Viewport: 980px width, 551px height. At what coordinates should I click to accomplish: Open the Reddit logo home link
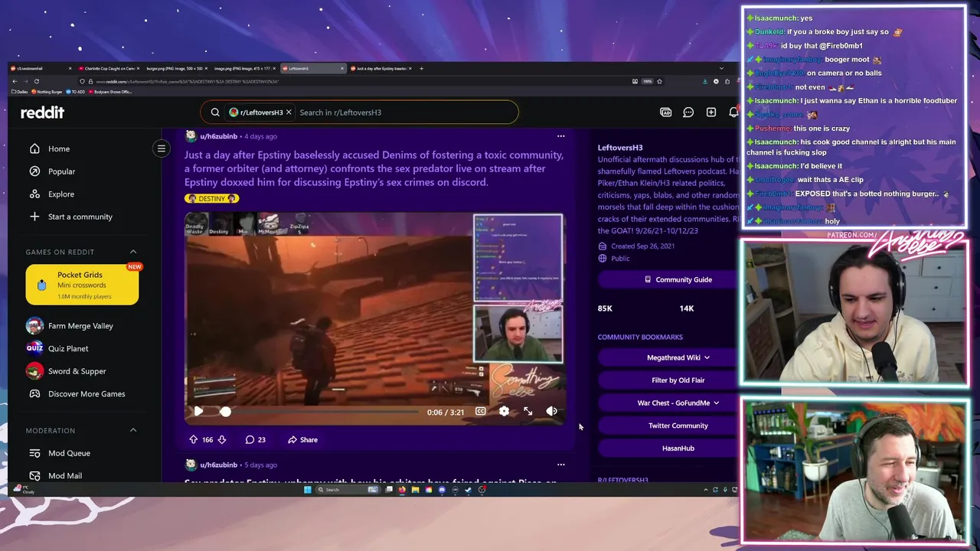tap(42, 112)
